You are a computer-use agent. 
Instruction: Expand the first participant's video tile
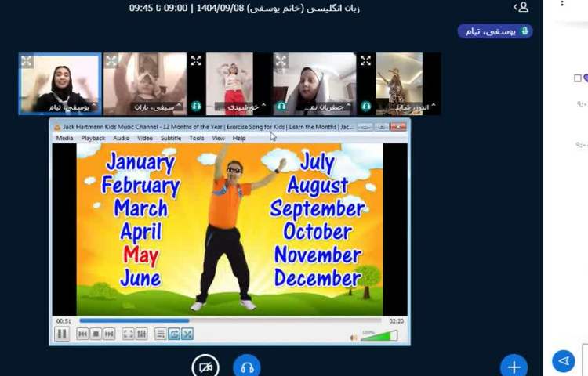tap(27, 60)
